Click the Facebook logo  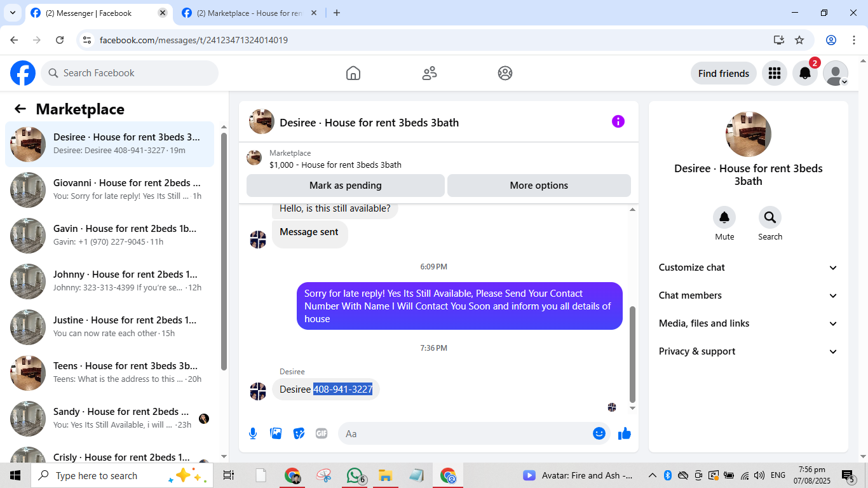pos(23,73)
